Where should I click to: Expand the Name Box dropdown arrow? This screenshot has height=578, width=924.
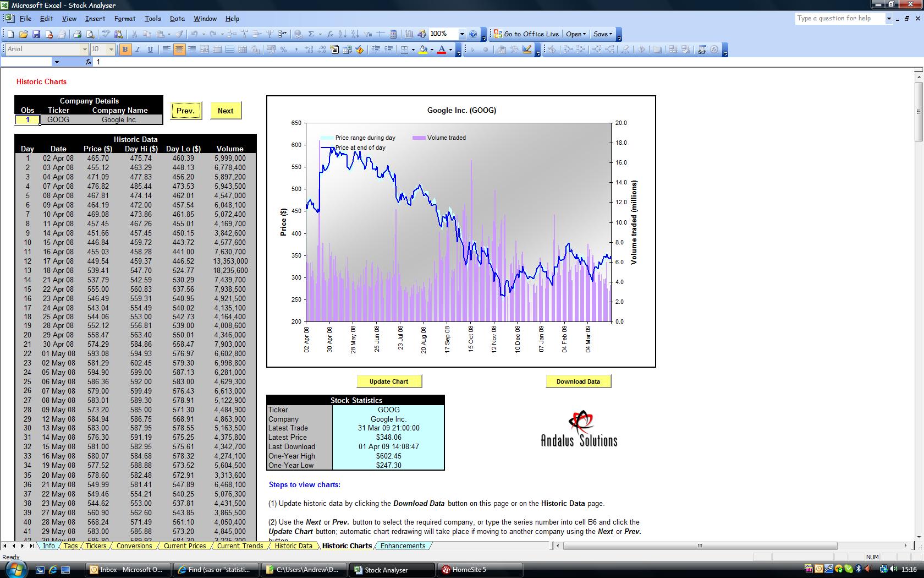(57, 62)
